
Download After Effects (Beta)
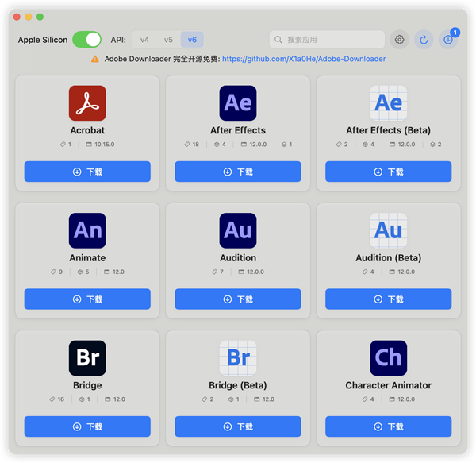(388, 172)
